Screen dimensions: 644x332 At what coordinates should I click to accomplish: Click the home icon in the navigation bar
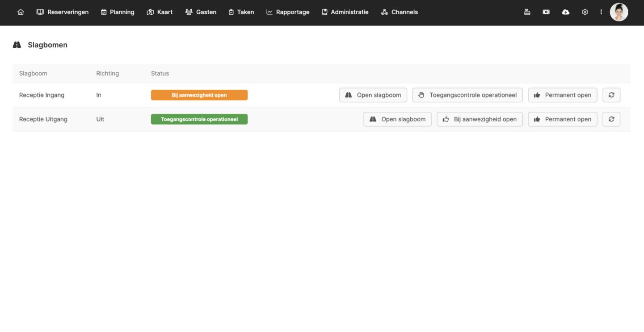[x=21, y=12]
